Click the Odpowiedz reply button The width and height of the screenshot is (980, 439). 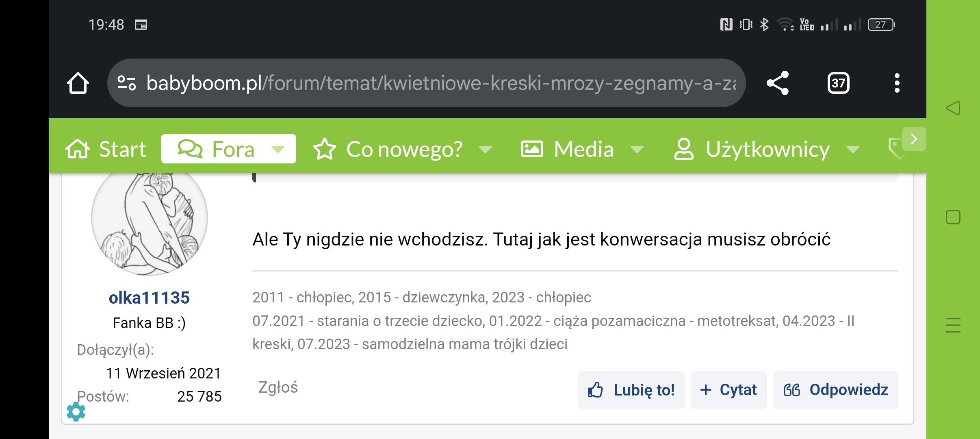point(835,390)
